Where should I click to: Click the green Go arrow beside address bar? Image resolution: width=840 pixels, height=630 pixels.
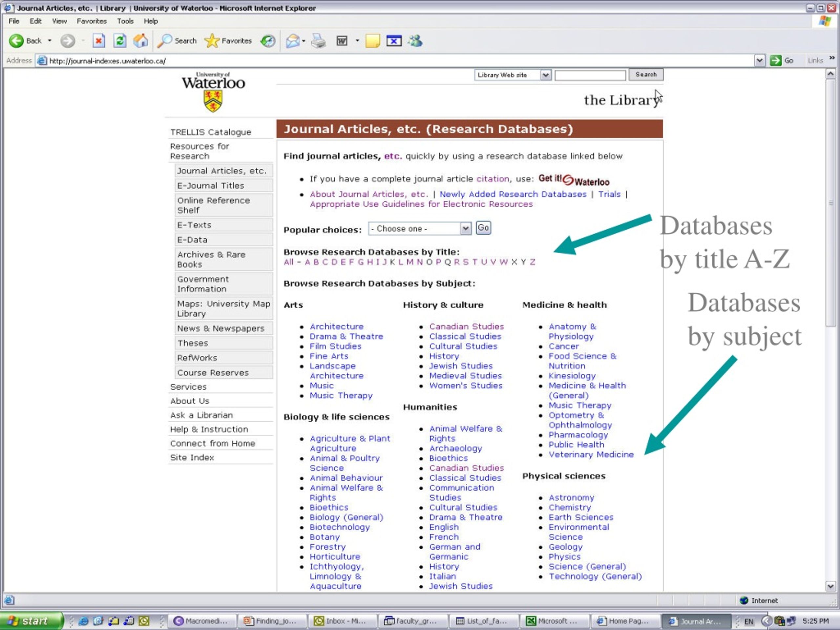pyautogui.click(x=775, y=60)
